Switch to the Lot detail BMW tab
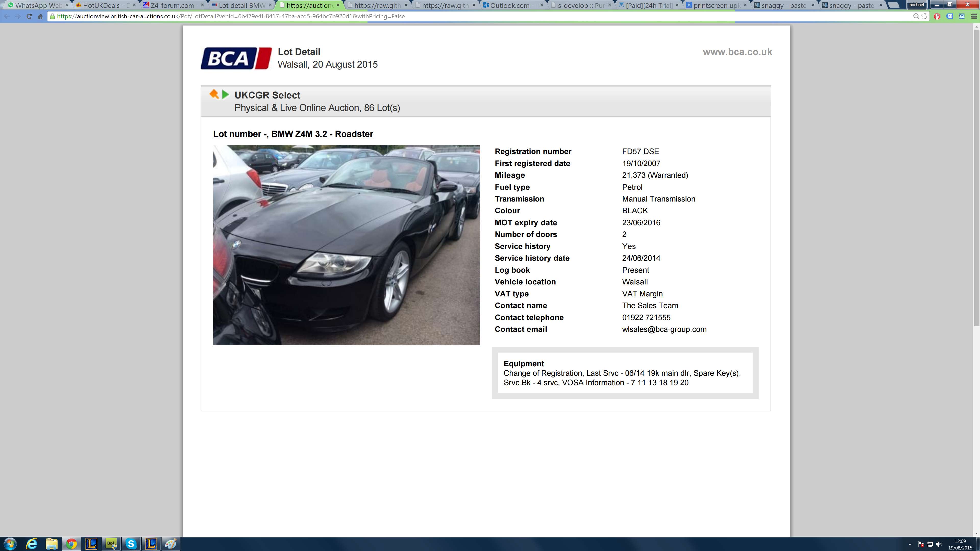This screenshot has height=551, width=980. pyautogui.click(x=241, y=5)
